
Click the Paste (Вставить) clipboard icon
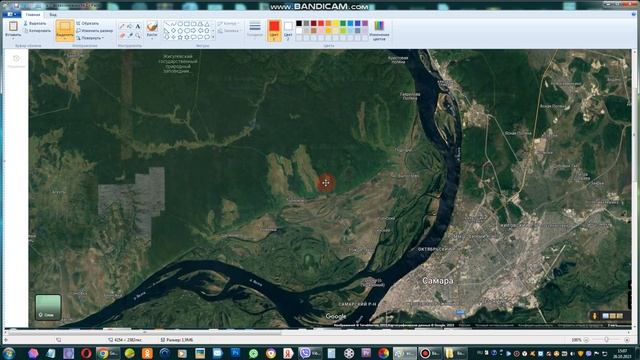[x=13, y=26]
